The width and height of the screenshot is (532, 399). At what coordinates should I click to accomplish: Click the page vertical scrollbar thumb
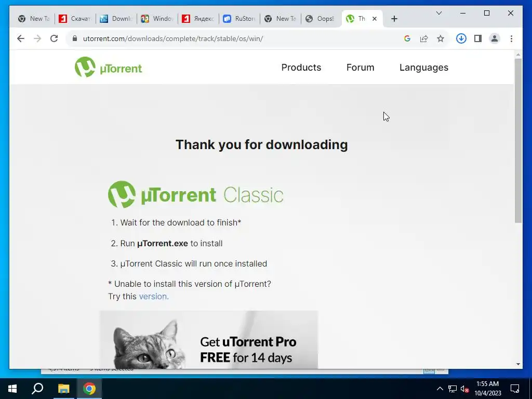[518, 140]
